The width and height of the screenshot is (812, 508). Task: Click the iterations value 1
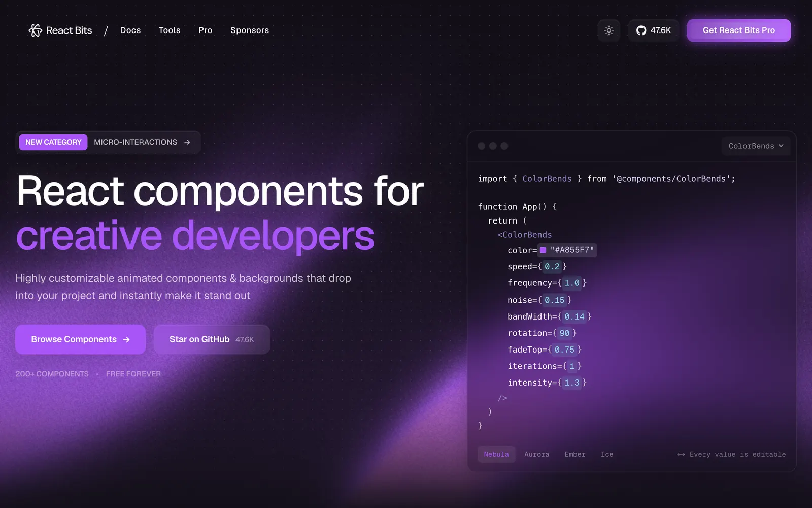click(x=572, y=366)
